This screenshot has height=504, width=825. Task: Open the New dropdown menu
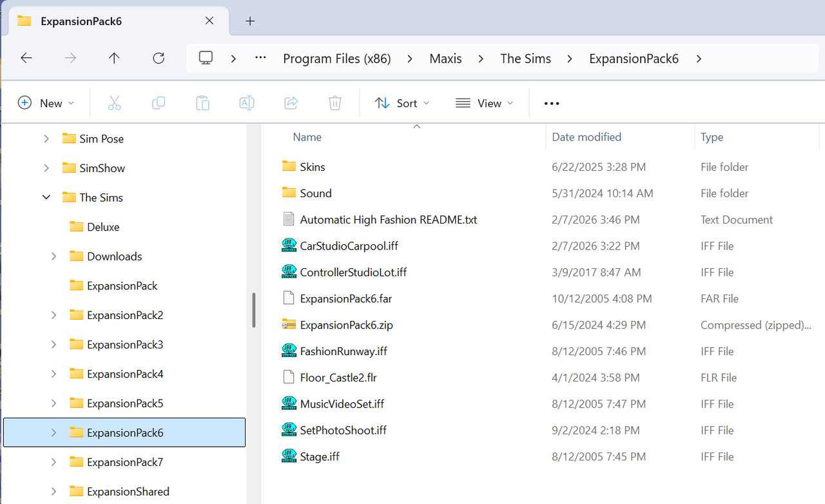click(x=46, y=103)
